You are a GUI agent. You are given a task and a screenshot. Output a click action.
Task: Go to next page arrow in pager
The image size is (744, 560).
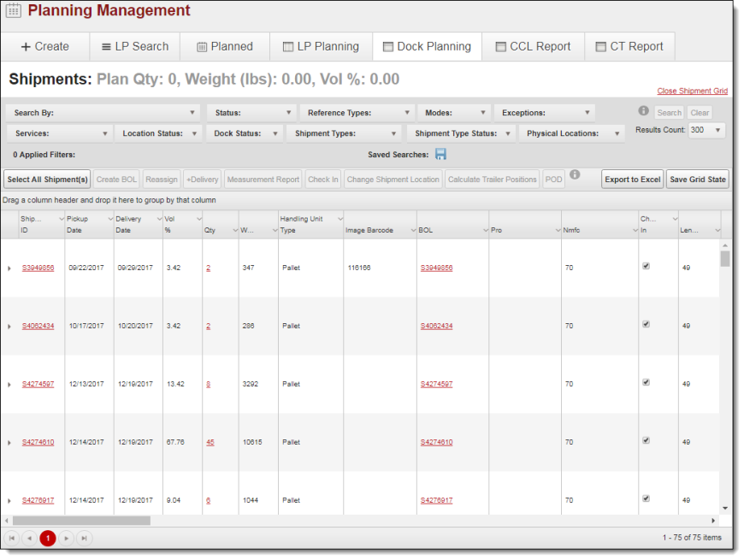point(66,538)
